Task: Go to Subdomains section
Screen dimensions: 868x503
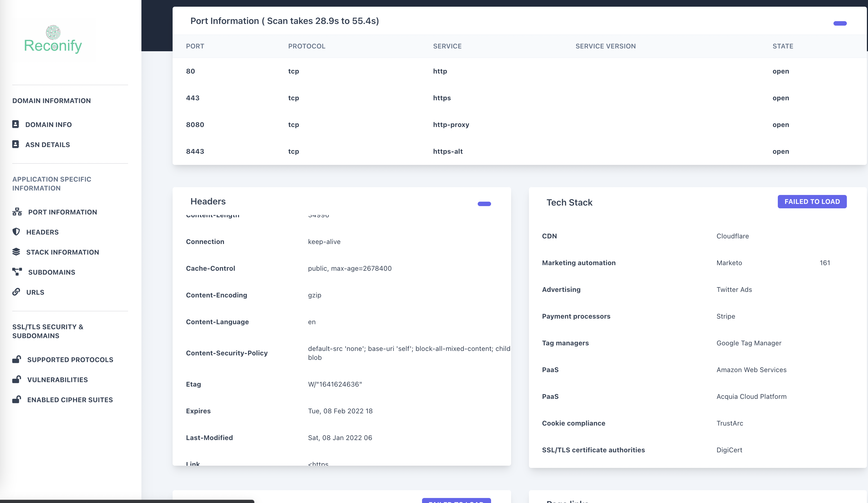Action: coord(52,272)
